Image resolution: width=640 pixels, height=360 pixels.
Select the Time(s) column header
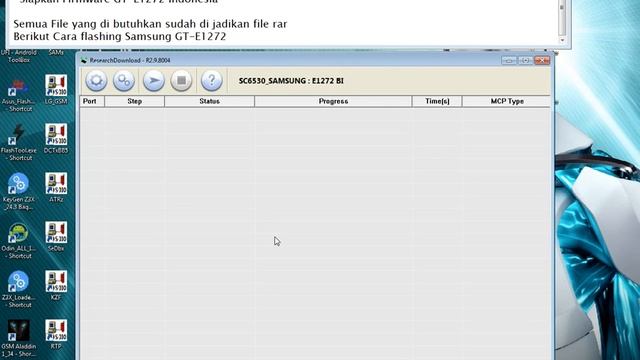(x=437, y=101)
